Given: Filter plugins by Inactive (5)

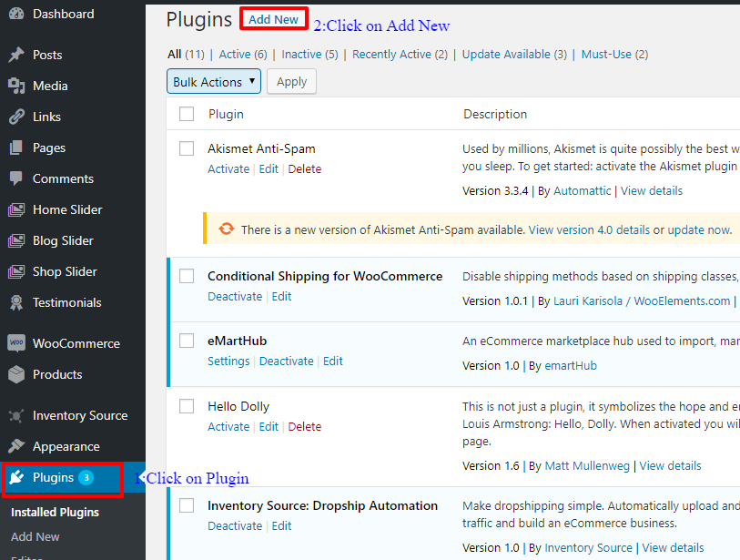Looking at the screenshot, I should pyautogui.click(x=309, y=55).
